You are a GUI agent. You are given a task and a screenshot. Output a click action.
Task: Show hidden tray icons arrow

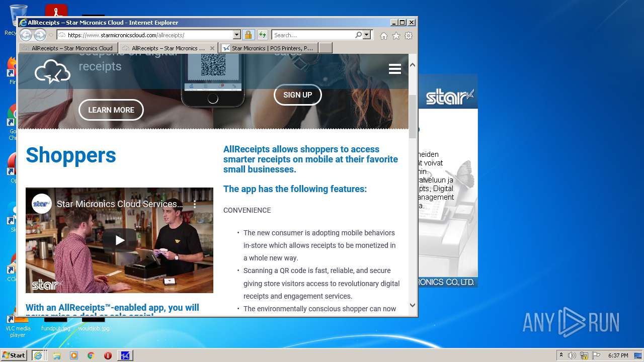coord(561,355)
